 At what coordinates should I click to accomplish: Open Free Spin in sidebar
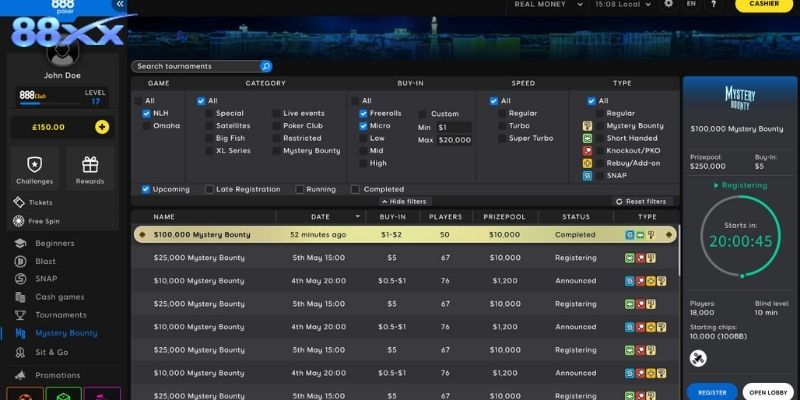point(35,221)
